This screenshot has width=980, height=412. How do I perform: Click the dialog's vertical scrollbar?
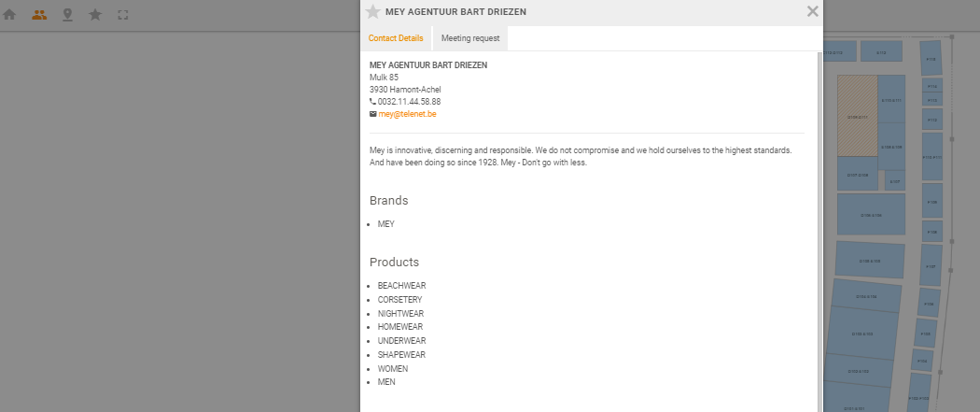click(x=819, y=232)
